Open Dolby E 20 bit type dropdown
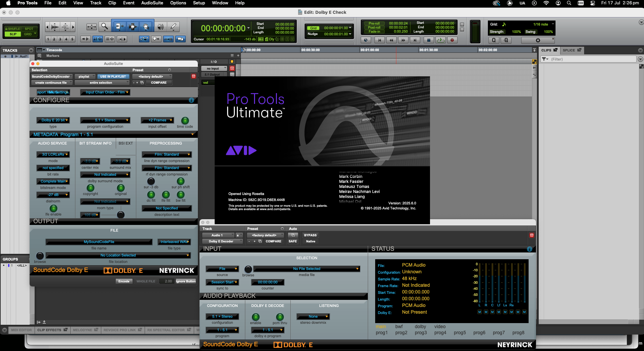Viewport: 644px width, 351px height. 53,120
